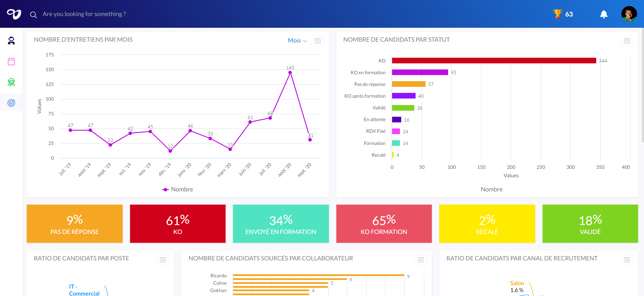Open the candidate person sidebar icon
Viewport: 644px width, 296px height.
pos(11,40)
